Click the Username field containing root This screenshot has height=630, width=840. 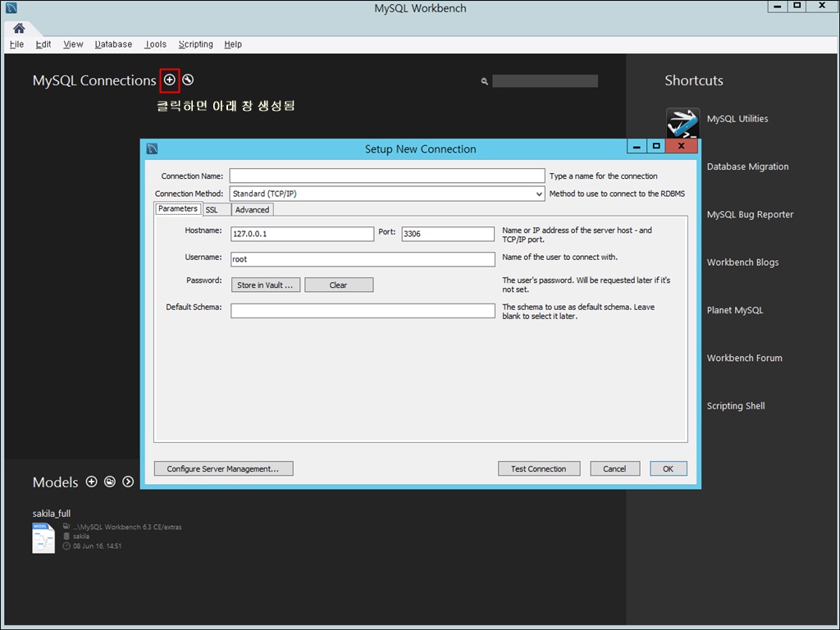tap(363, 259)
